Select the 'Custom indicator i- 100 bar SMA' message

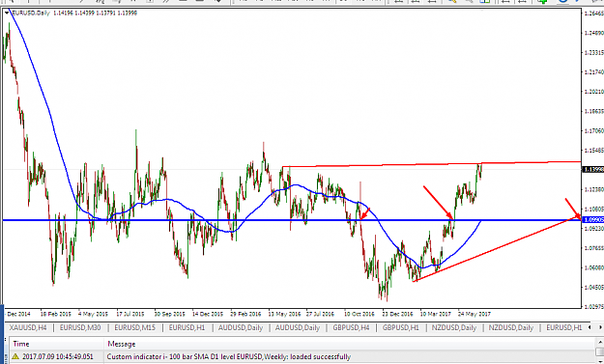(x=229, y=356)
